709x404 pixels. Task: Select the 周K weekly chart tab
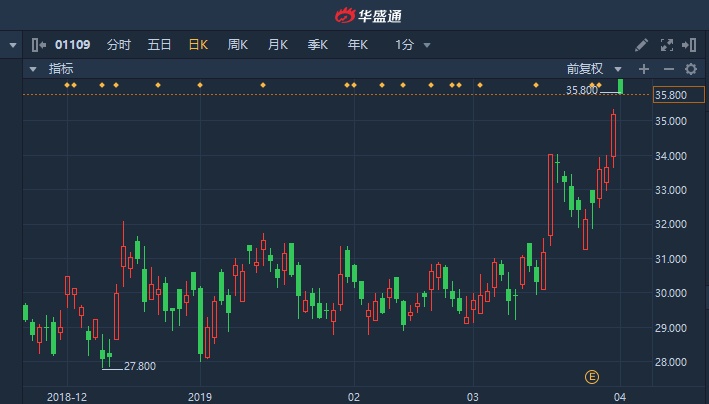click(x=237, y=45)
